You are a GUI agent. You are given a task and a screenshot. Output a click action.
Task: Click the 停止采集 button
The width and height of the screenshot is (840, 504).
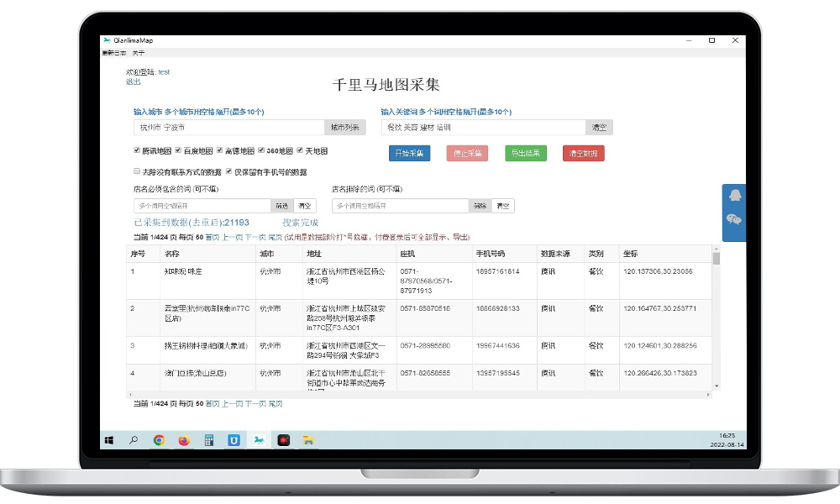(467, 154)
